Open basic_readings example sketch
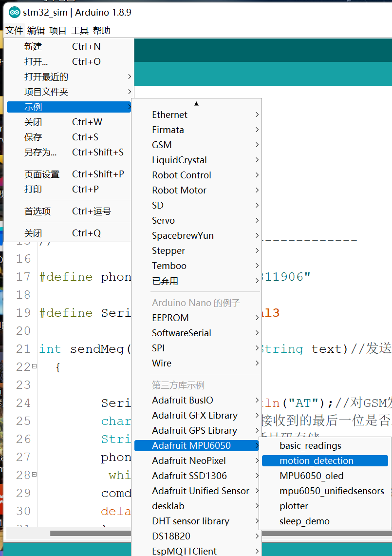Viewport: 392px width, 556px height. click(x=325, y=445)
